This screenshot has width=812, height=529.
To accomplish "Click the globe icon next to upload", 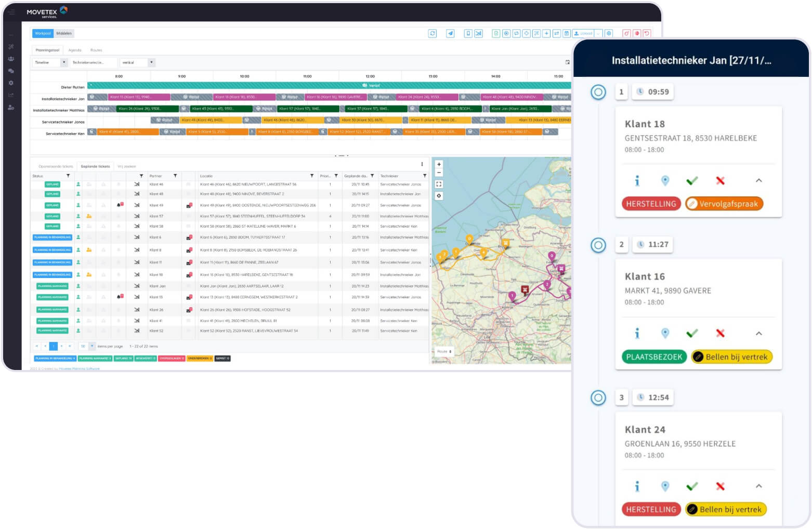I will coord(609,33).
